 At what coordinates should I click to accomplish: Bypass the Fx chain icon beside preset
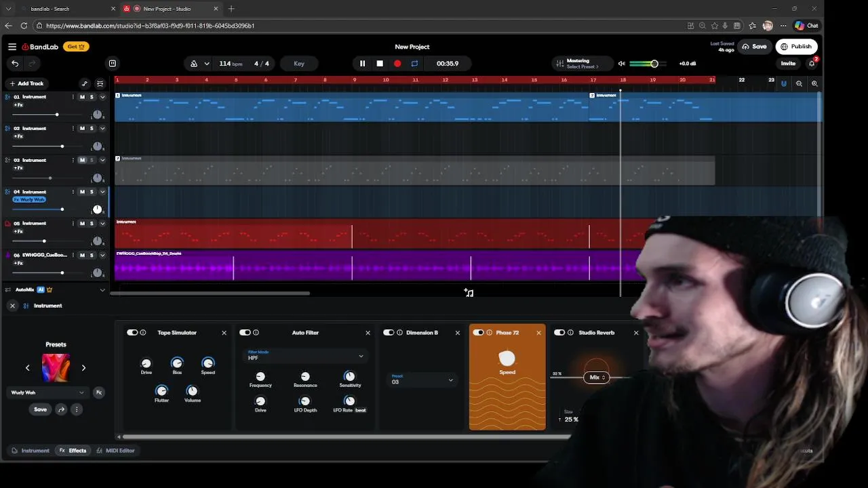coord(98,392)
